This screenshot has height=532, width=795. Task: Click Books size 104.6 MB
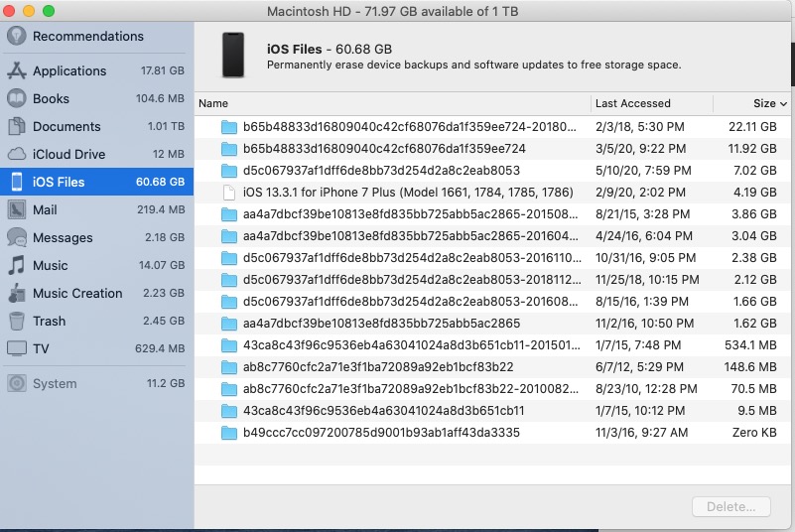coord(160,98)
